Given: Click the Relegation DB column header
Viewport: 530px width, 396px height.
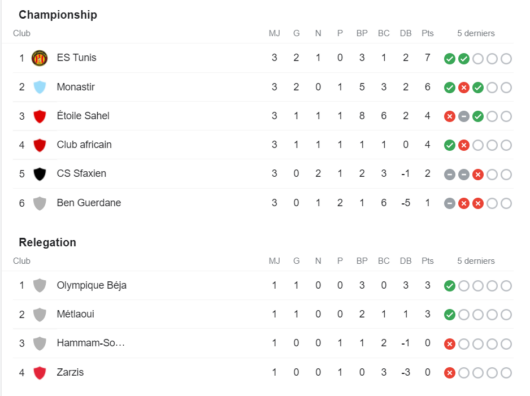Looking at the screenshot, I should pos(405,261).
